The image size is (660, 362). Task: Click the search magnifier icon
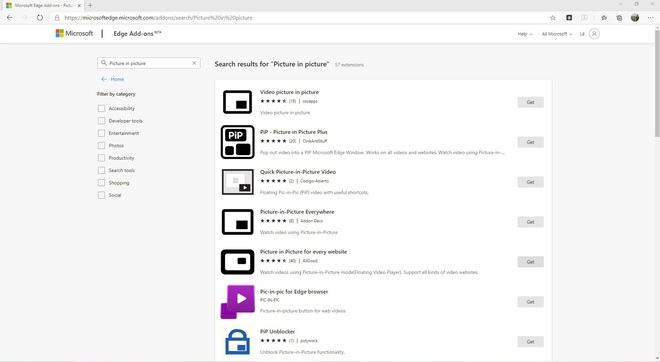(104, 63)
